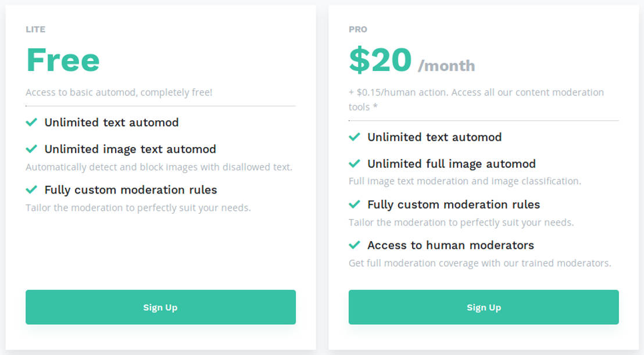Click 'Access to basic automod, completely free!' description

[x=119, y=92]
